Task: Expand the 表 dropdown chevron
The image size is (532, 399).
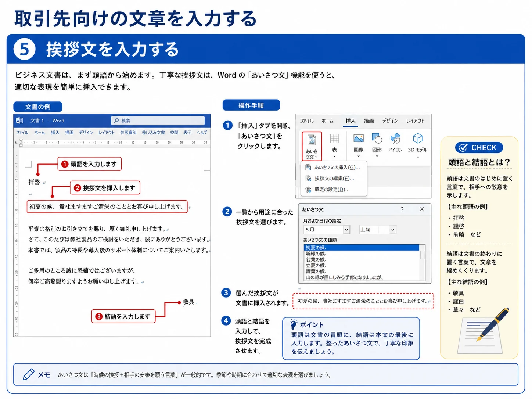Action: click(x=334, y=156)
